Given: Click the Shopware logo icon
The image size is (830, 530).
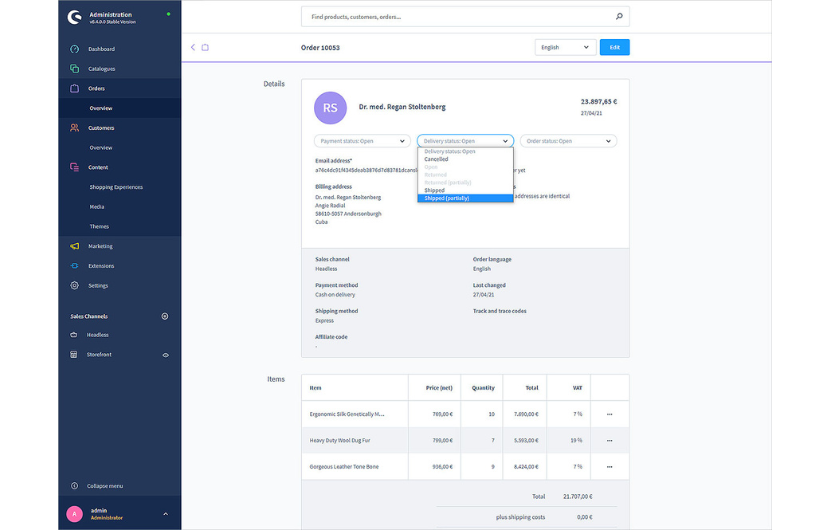Looking at the screenshot, I should click(75, 17).
